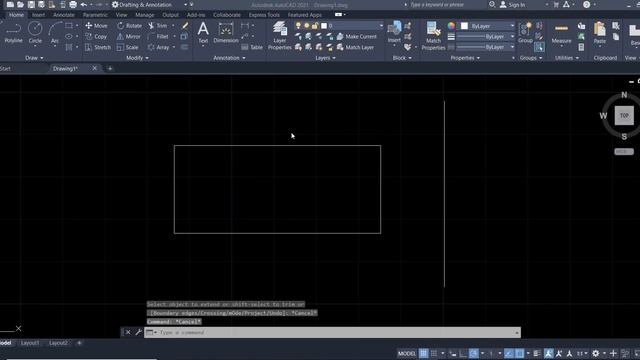640x360 pixels.
Task: Choose the Rotate command
Action: (x=129, y=25)
